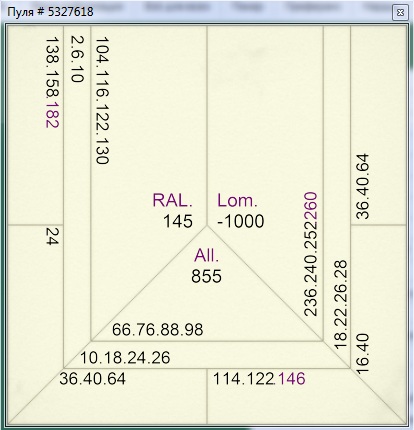The image size is (414, 430).
Task: Click the vertical 16.40 entry
Action: point(363,353)
